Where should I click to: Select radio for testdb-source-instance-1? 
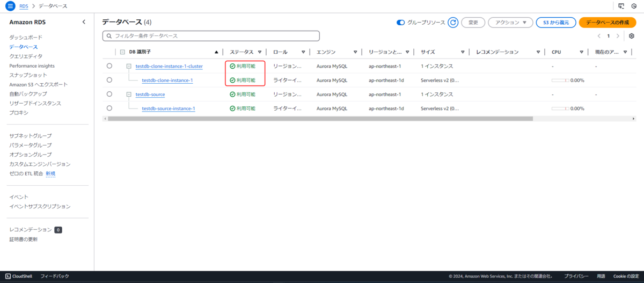[109, 108]
